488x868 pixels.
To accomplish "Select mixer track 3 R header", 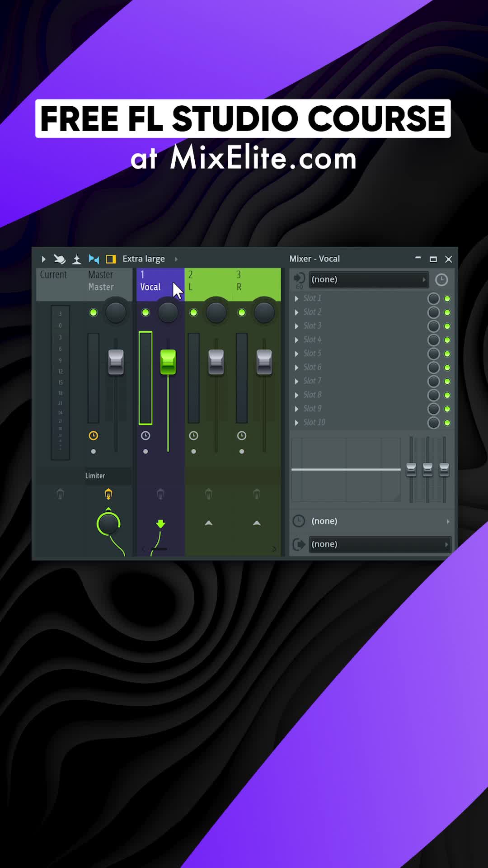I will coord(257,284).
